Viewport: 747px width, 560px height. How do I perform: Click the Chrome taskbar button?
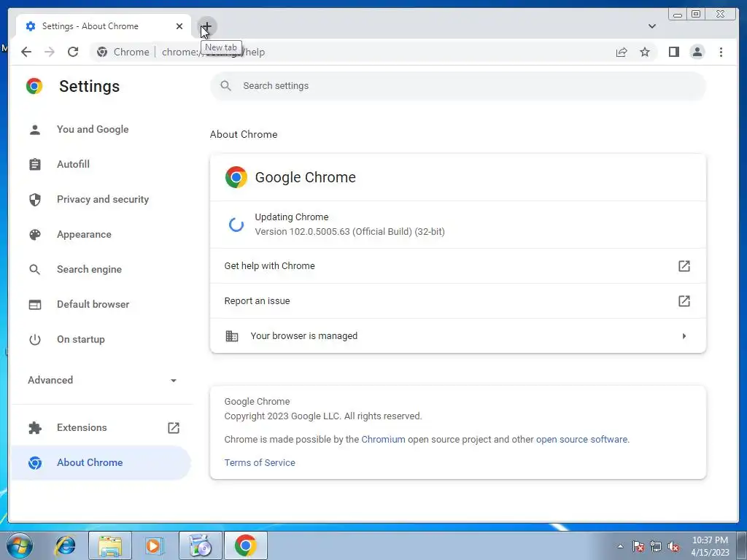click(x=245, y=545)
